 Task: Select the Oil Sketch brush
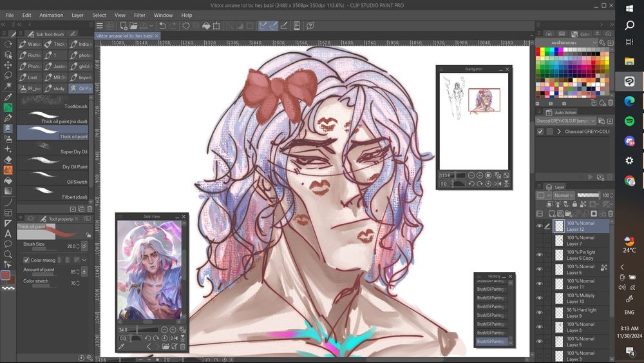53,178
